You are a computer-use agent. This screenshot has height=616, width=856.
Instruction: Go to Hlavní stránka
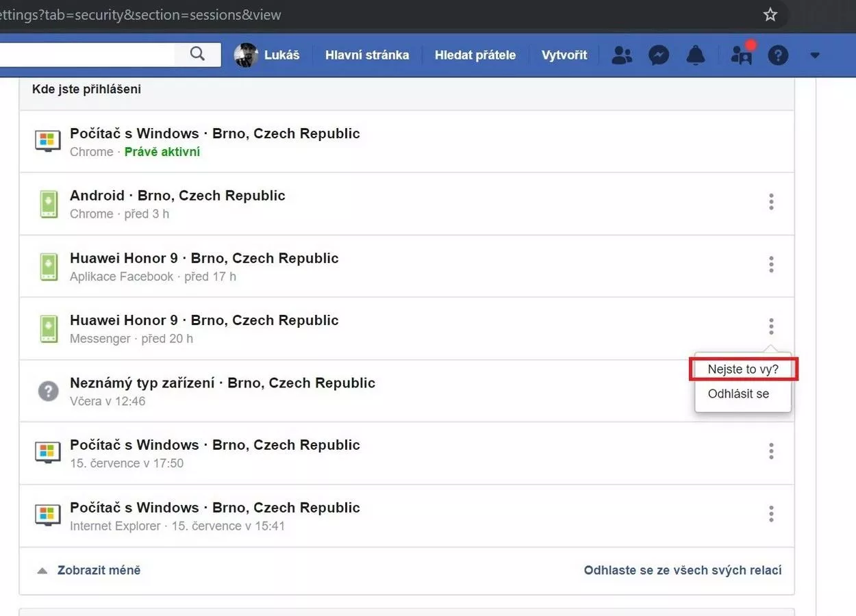(367, 55)
